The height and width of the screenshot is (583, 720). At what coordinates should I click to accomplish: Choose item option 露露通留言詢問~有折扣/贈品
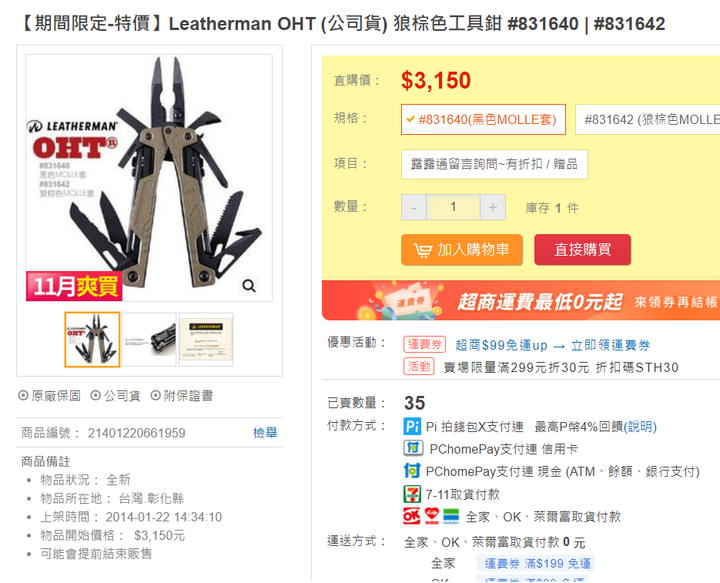coord(494,164)
